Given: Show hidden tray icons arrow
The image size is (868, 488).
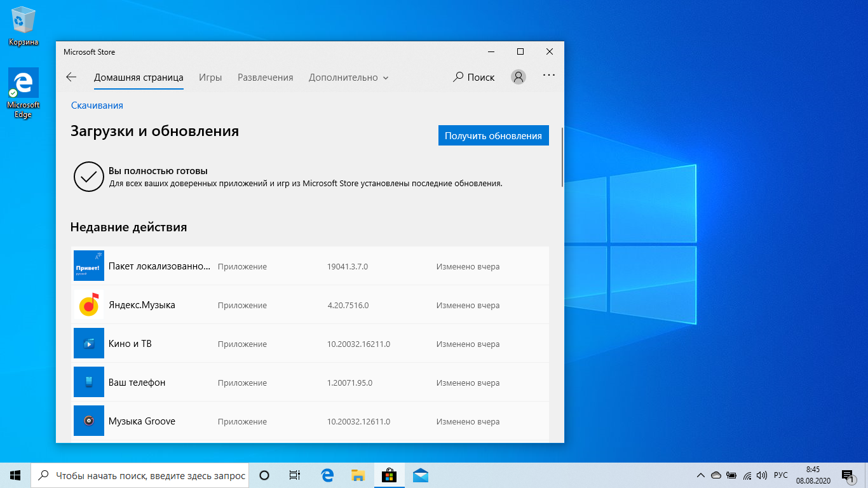Looking at the screenshot, I should tap(701, 475).
